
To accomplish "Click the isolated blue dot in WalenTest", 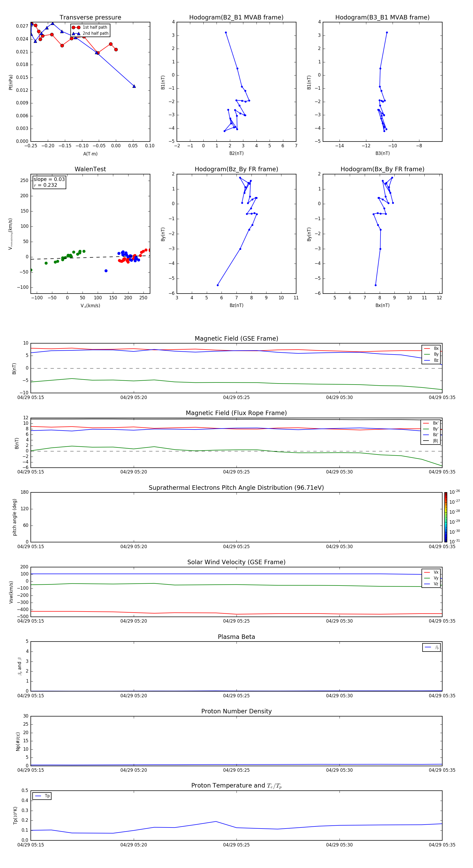I will [x=106, y=271].
